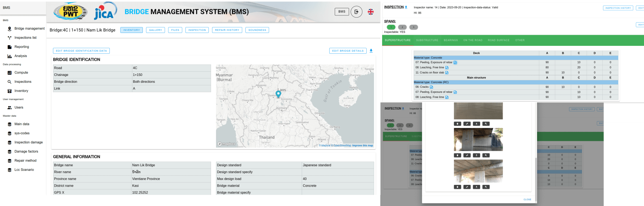The height and width of the screenshot is (206, 644).
Task: Select span 1 chip
Action: (391, 27)
